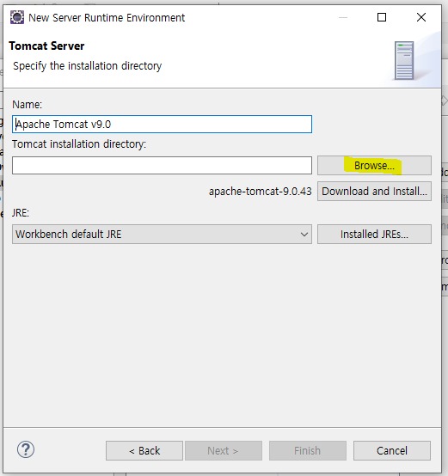Click New Server Runtime Environment title
The image size is (448, 476).
point(107,17)
